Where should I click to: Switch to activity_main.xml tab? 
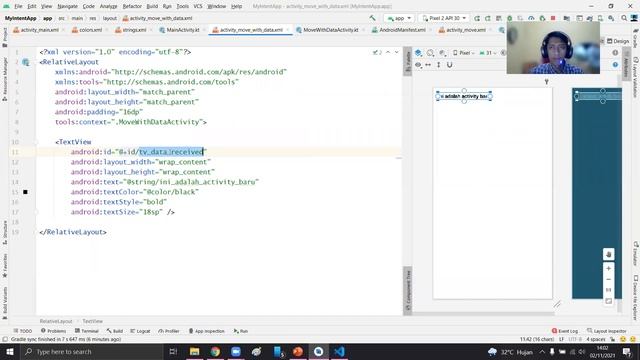click(x=36, y=30)
